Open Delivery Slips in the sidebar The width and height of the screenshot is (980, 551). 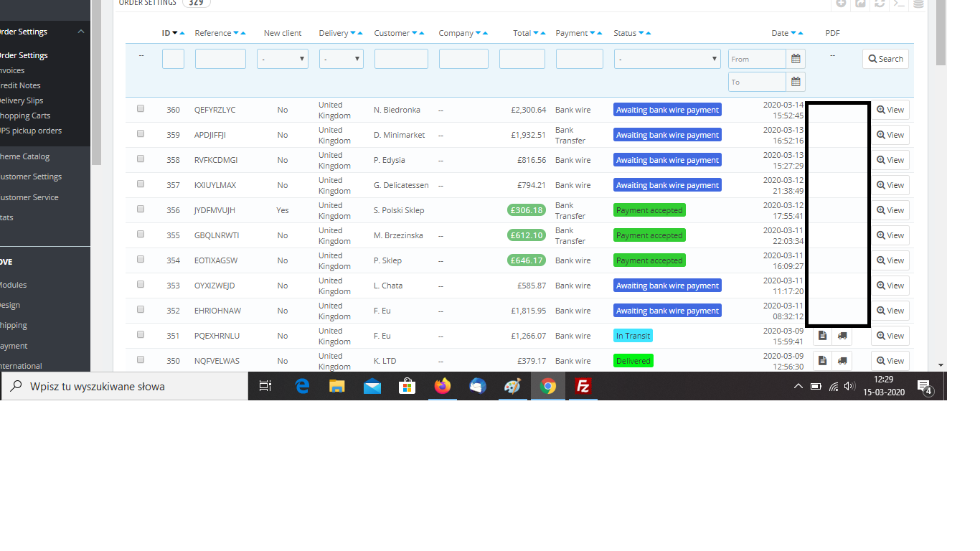click(21, 100)
